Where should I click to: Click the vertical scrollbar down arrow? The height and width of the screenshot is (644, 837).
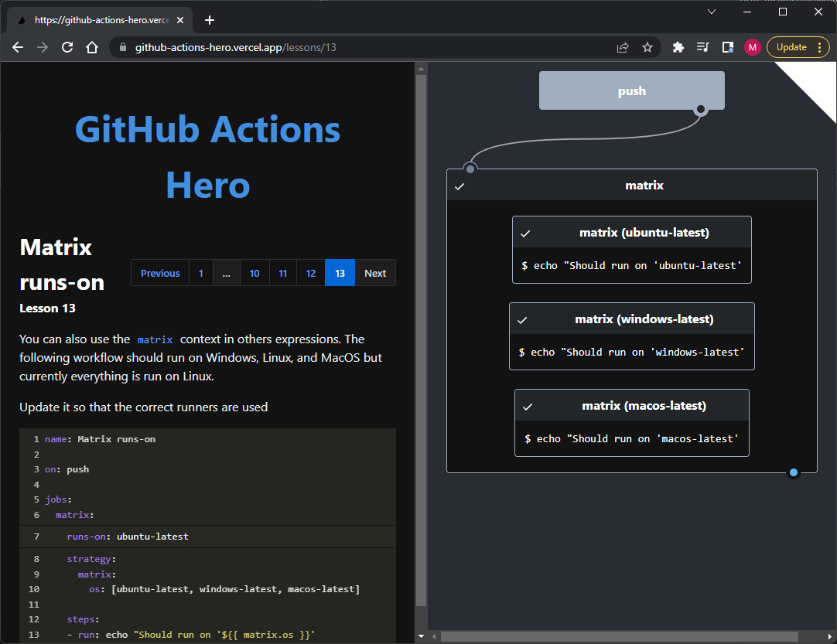(421, 636)
